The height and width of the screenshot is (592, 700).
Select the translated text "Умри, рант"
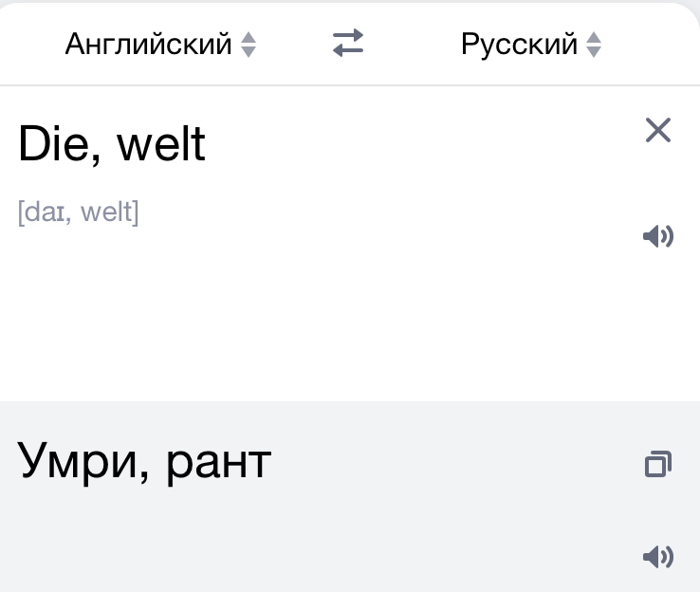(144, 462)
